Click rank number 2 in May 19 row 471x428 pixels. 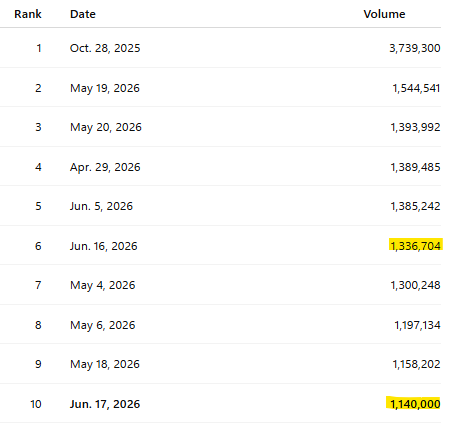click(x=38, y=88)
